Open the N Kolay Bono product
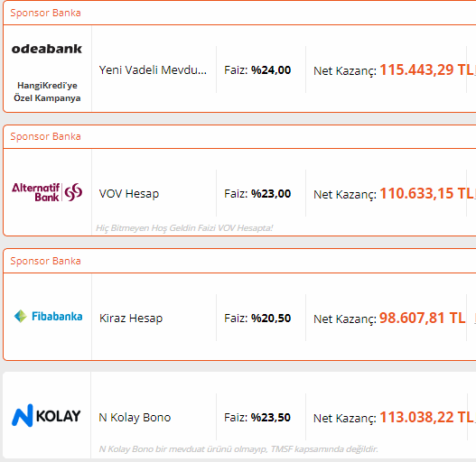 (135, 418)
